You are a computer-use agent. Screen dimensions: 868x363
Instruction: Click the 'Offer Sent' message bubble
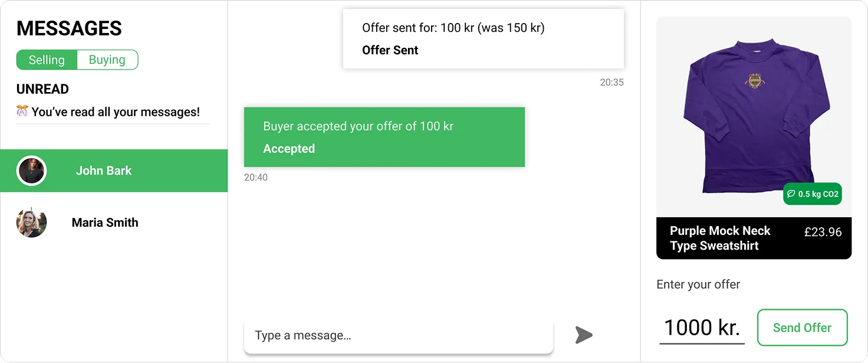point(483,38)
